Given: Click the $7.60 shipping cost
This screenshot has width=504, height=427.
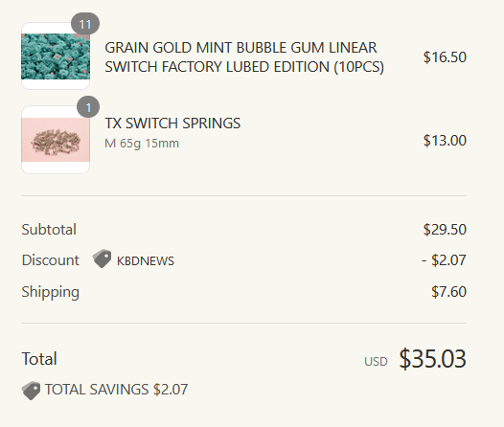Looking at the screenshot, I should click(x=448, y=292).
